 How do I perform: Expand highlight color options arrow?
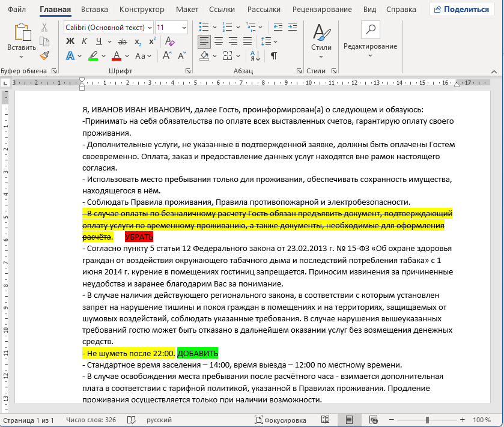pyautogui.click(x=103, y=56)
